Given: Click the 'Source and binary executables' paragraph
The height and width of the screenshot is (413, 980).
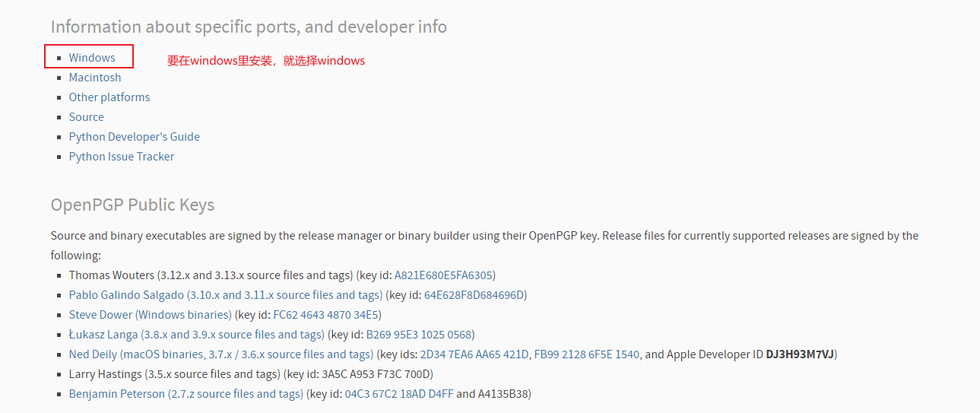Looking at the screenshot, I should [485, 246].
